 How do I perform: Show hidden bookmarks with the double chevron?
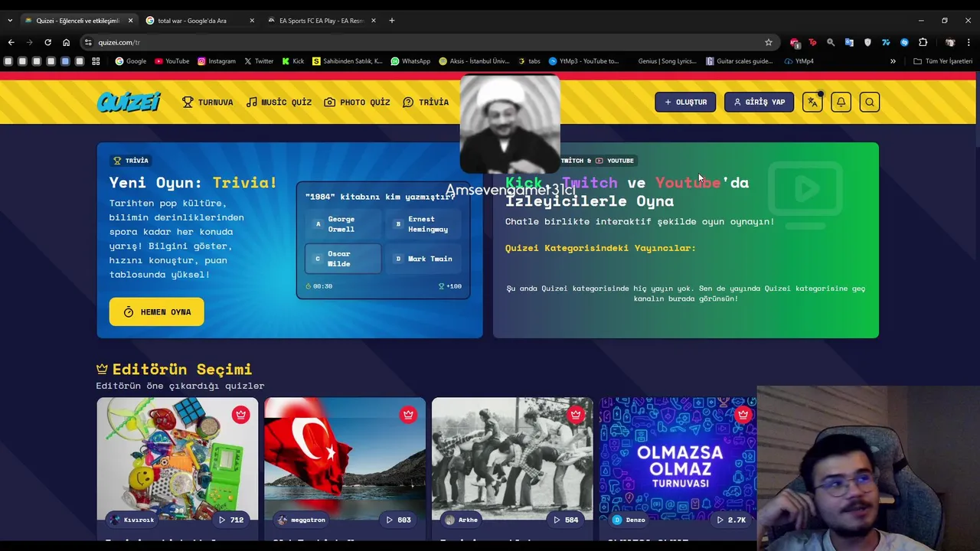pyautogui.click(x=893, y=61)
